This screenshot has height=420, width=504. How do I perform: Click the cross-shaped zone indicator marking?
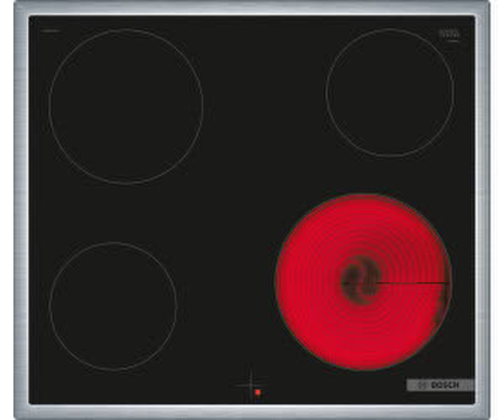coord(249,384)
